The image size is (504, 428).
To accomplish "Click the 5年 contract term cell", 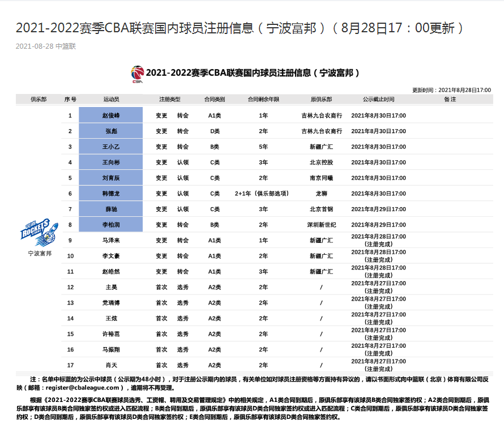I will coord(263,147).
